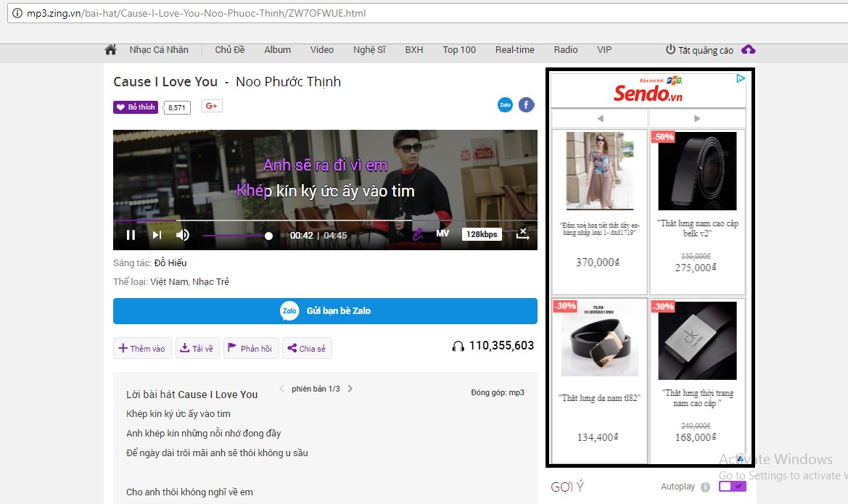Expand the player to fullscreen
This screenshot has height=504, width=848.
522,234
